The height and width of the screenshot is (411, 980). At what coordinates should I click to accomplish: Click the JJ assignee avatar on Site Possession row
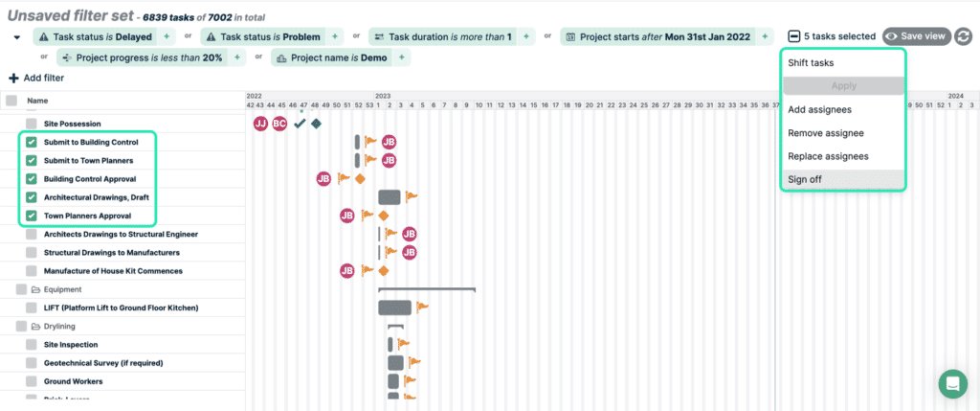point(260,124)
